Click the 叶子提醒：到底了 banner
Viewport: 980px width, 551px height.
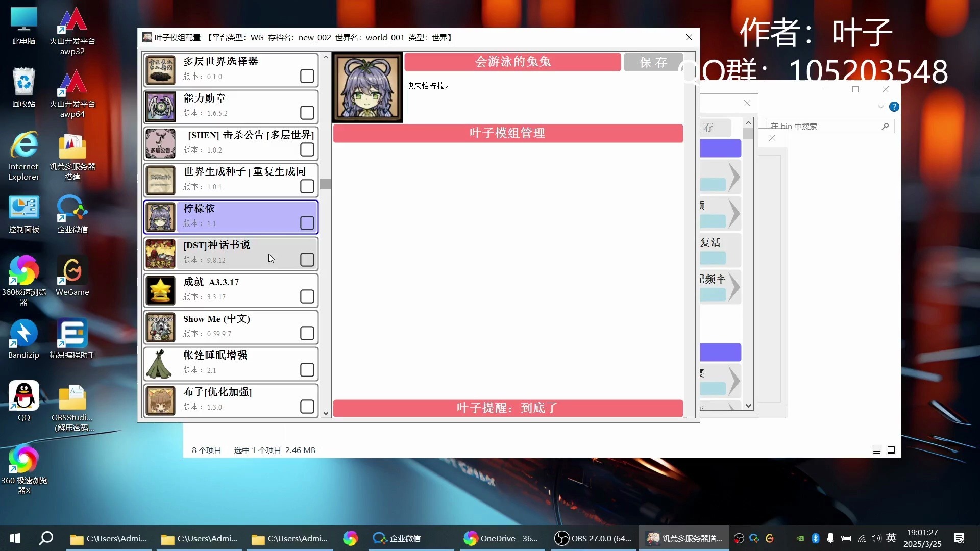pyautogui.click(x=508, y=408)
